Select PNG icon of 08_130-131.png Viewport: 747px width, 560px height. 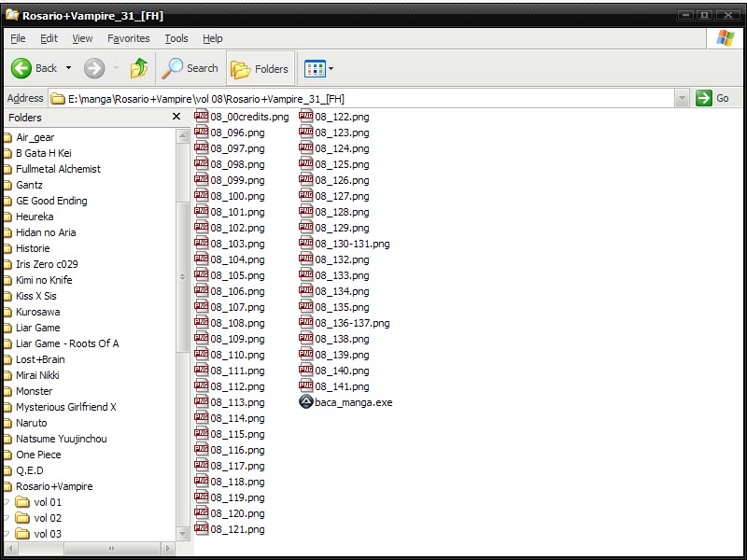[x=306, y=243]
